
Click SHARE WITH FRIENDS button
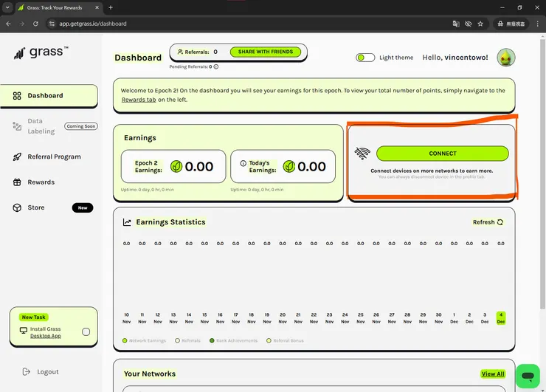(266, 52)
